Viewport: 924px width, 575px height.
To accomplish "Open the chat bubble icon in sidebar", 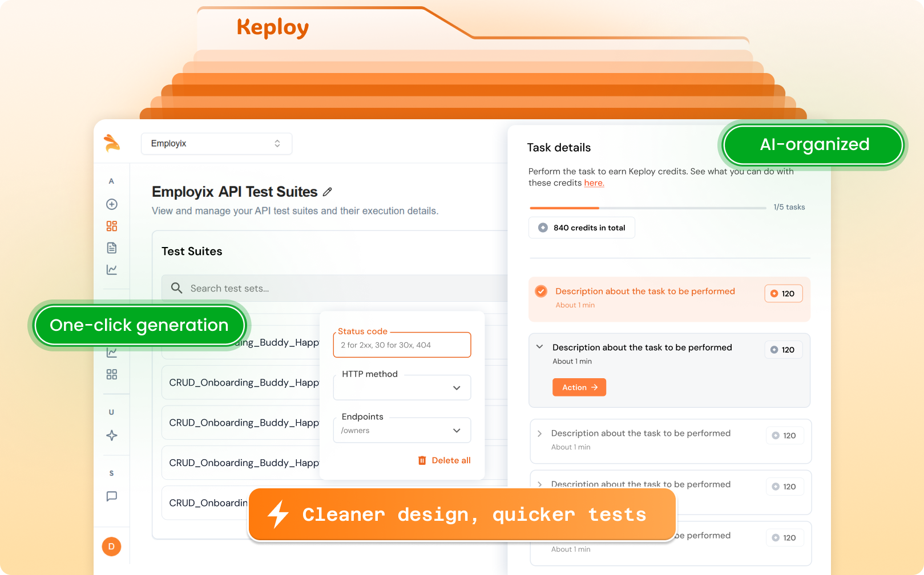I will (x=112, y=496).
